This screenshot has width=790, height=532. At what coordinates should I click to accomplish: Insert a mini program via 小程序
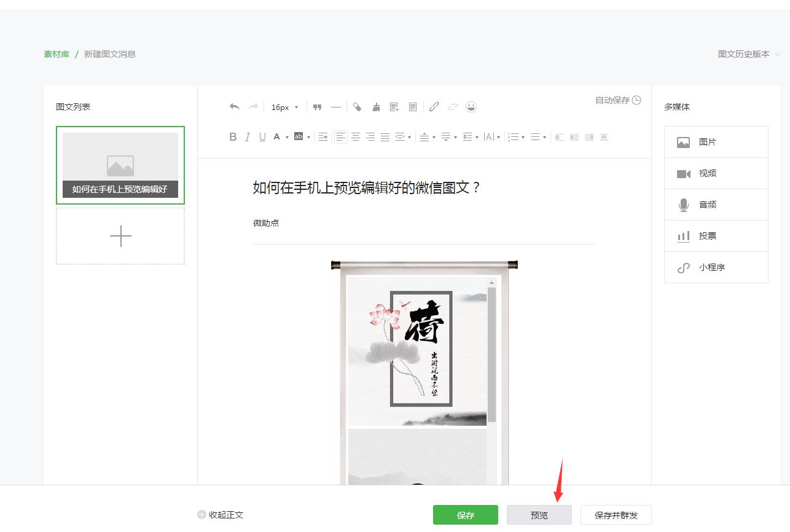click(x=716, y=267)
